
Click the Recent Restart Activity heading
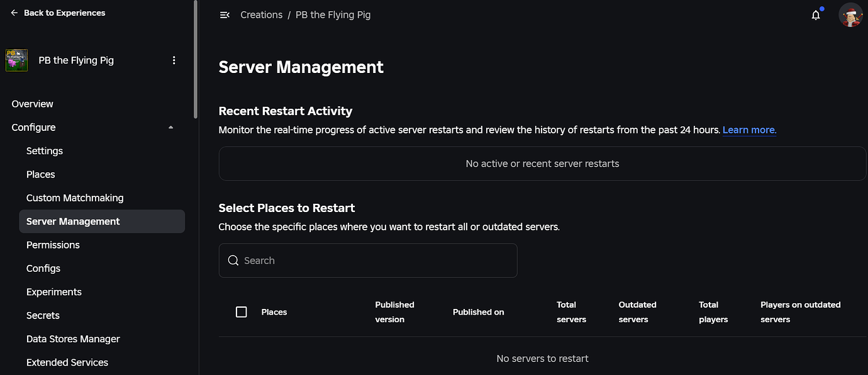click(x=286, y=111)
